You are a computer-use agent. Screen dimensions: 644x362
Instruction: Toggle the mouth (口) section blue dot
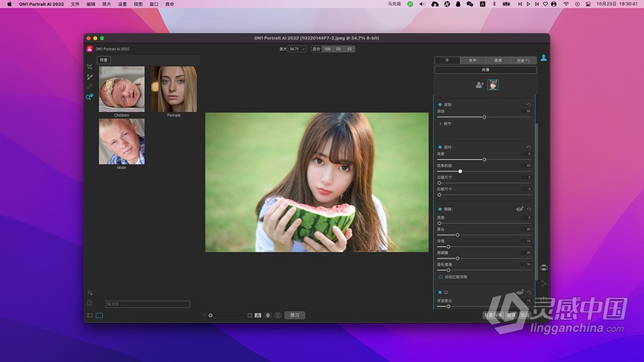pos(440,292)
